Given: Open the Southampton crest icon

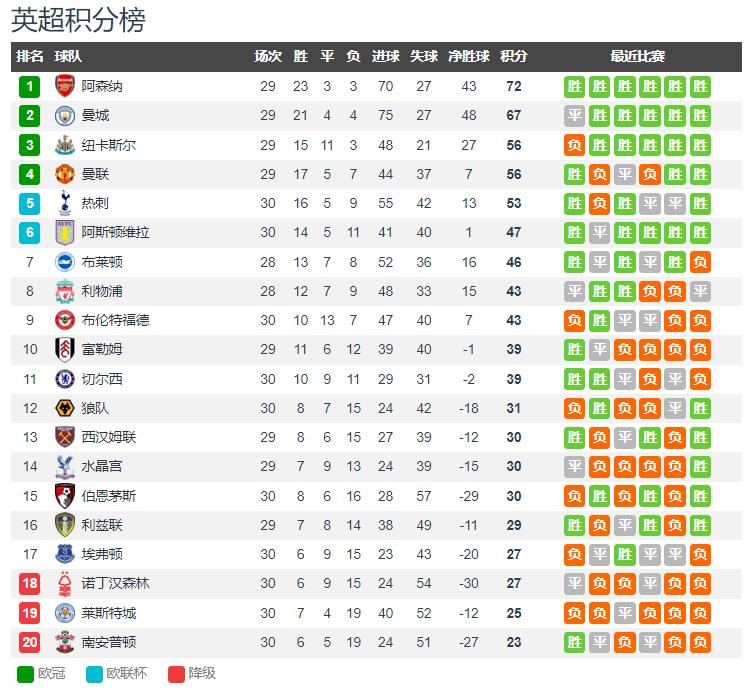Looking at the screenshot, I should pyautogui.click(x=65, y=642).
